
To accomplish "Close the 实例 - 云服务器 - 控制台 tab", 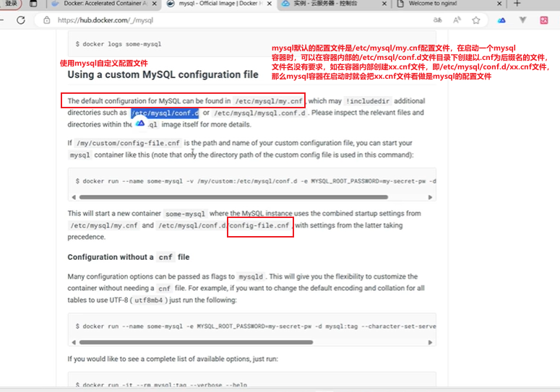I will click(x=384, y=4).
